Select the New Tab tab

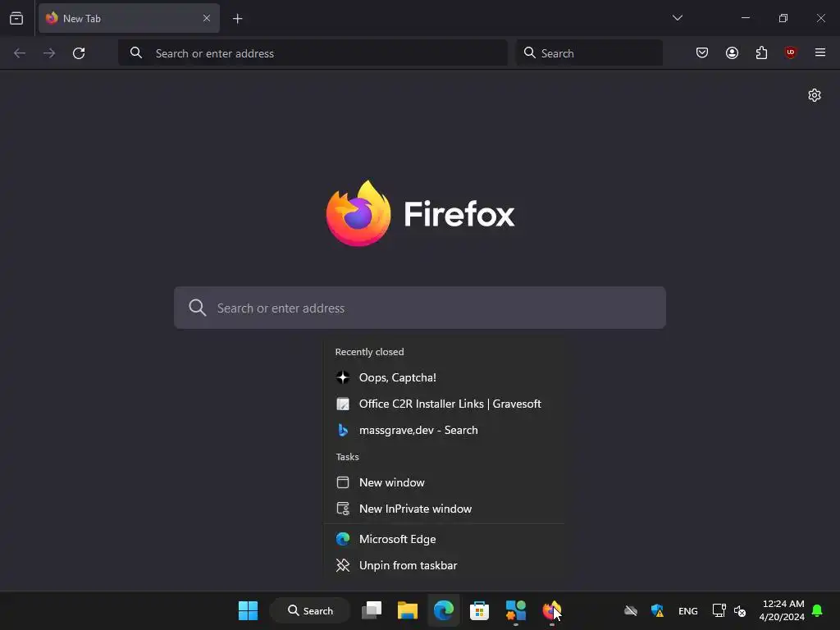129,18
